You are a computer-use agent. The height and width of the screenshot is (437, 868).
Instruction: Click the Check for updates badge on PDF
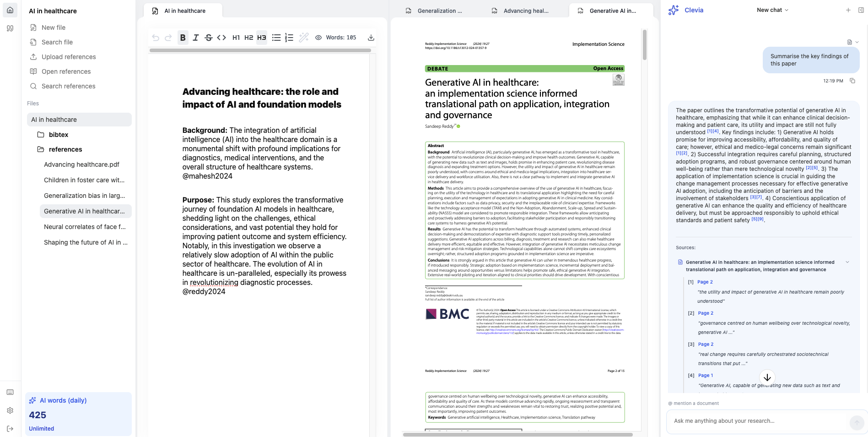point(618,80)
